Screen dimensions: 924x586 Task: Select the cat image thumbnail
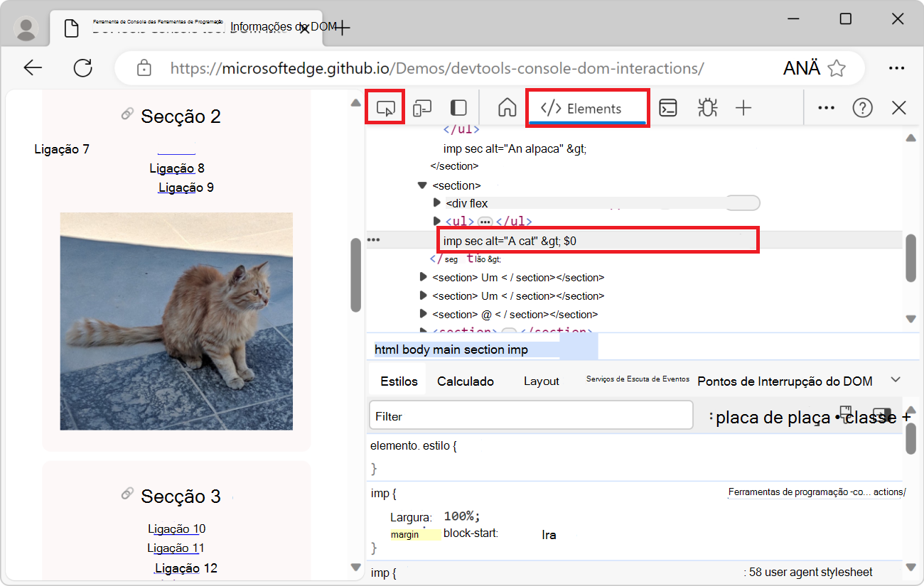[x=176, y=320]
